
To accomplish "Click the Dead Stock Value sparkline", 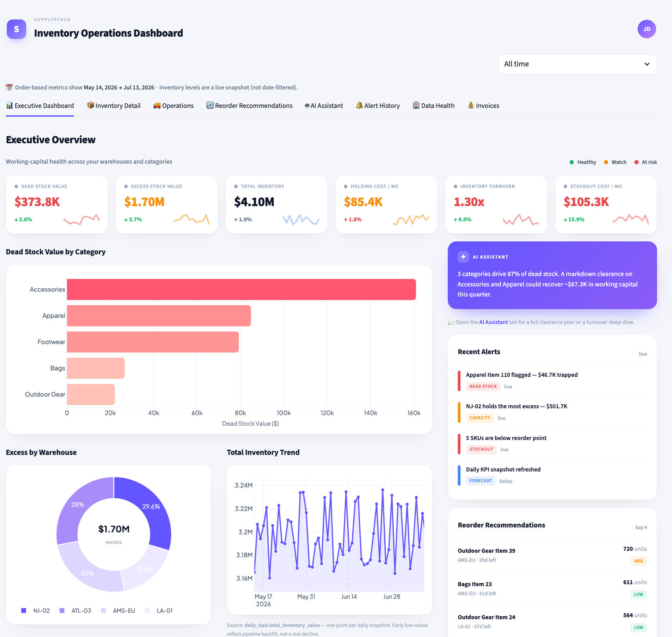I will (81, 219).
